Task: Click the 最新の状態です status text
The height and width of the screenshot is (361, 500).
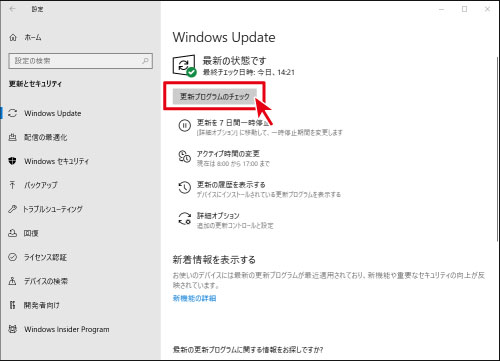Action: 234,61
